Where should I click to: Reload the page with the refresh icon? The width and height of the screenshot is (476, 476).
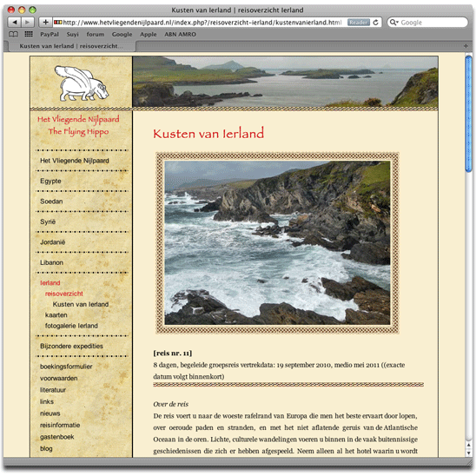click(x=376, y=23)
